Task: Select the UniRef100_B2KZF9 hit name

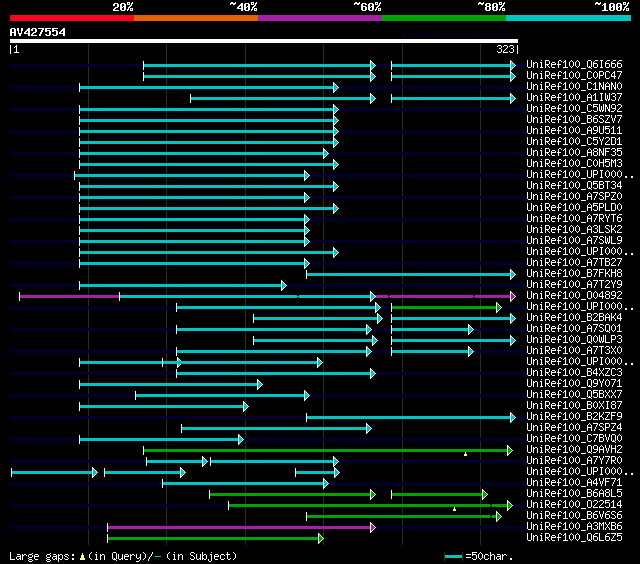Action: pyautogui.click(x=574, y=417)
